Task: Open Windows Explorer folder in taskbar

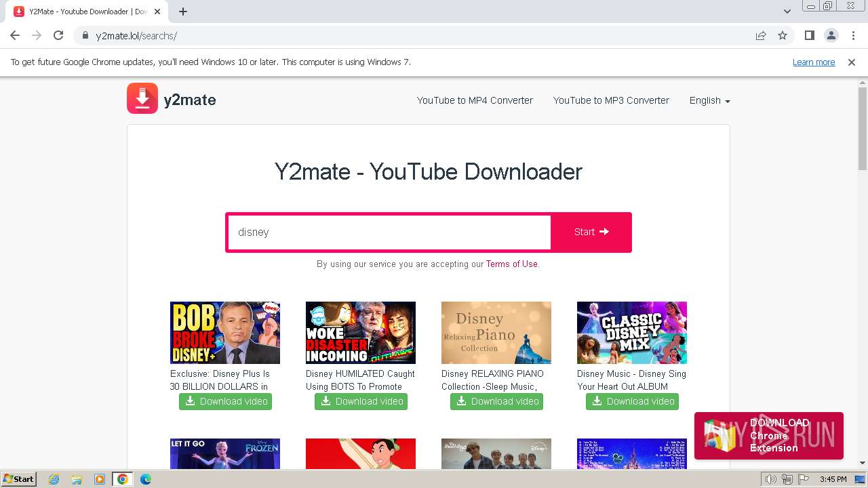Action: (77, 479)
